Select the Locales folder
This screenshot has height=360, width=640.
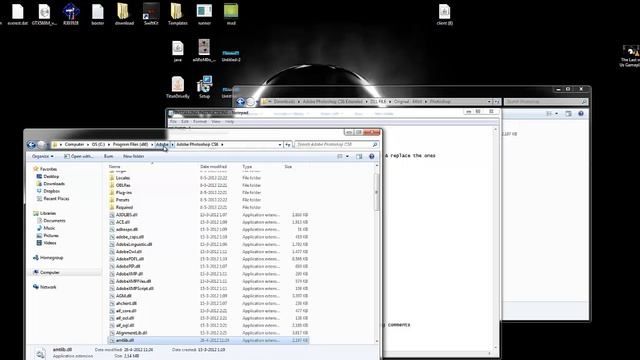click(122, 178)
